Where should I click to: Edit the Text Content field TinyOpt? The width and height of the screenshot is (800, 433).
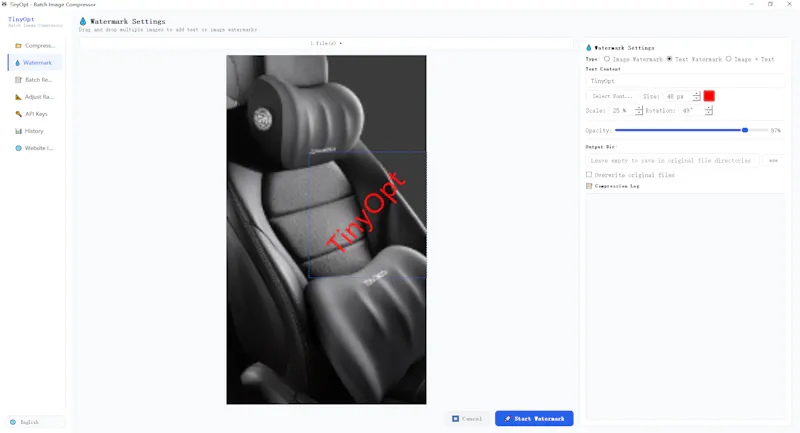point(685,81)
